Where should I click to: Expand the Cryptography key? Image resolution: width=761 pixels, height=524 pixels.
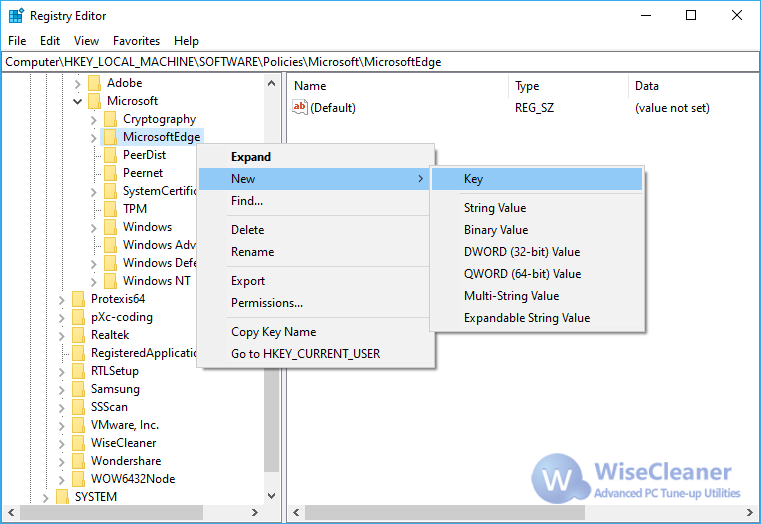tap(94, 119)
